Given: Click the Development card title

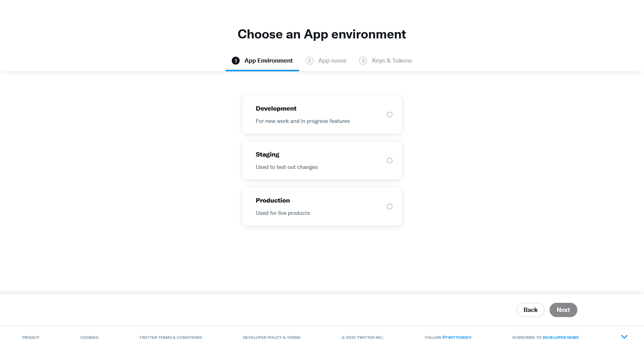Looking at the screenshot, I should click(276, 109).
